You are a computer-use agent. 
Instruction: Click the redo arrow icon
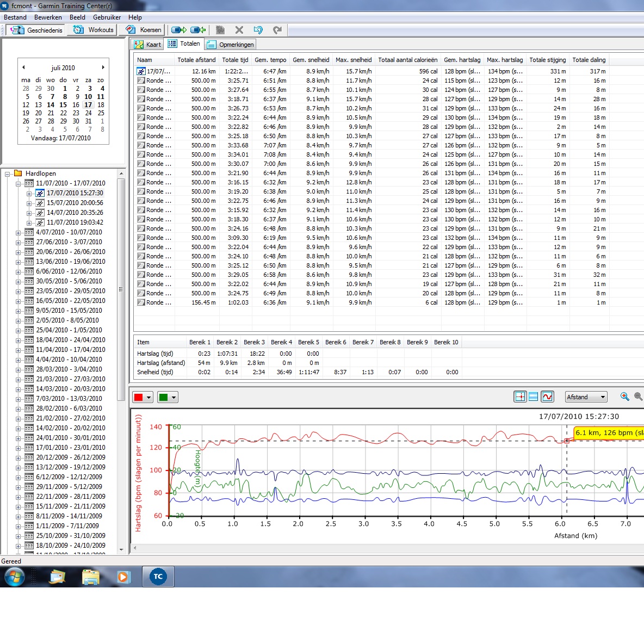click(x=277, y=30)
